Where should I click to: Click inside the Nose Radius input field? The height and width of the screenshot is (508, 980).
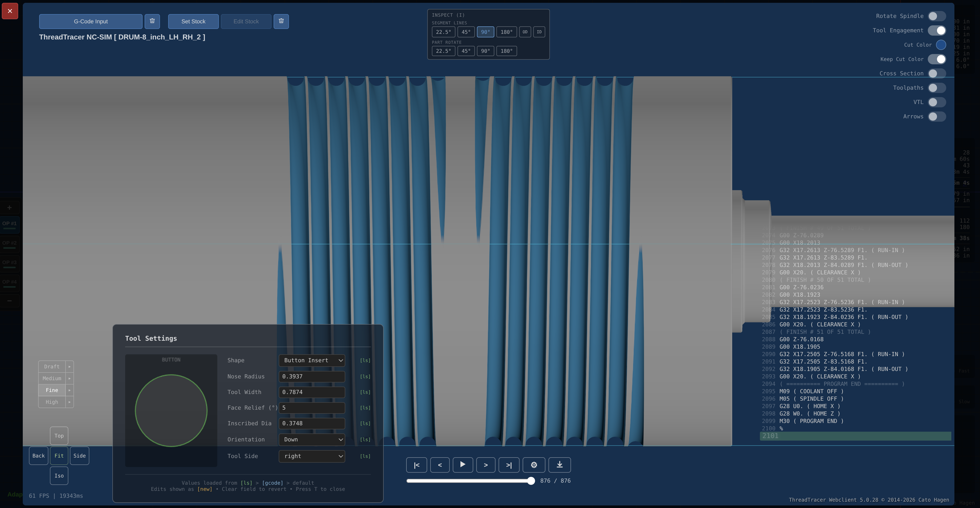coord(311,377)
